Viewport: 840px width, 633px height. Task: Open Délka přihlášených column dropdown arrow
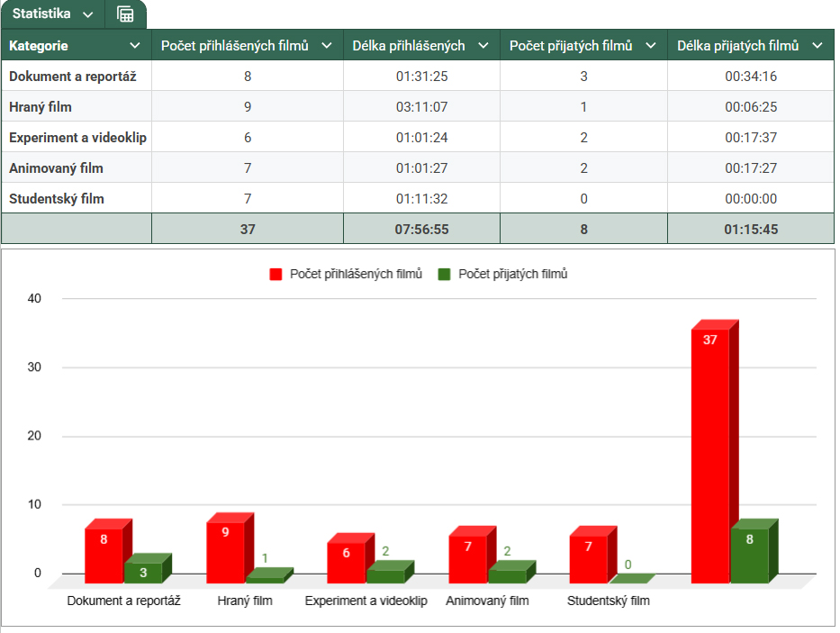tap(483, 46)
